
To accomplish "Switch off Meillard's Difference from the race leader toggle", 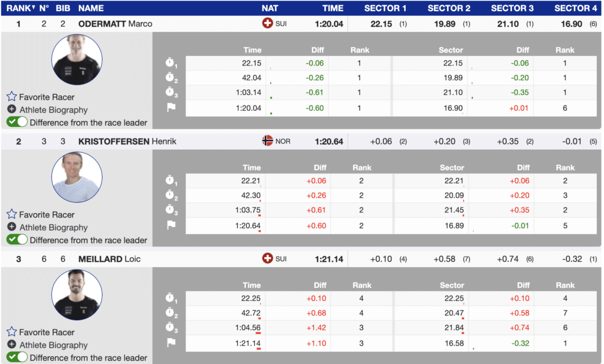I will 17,357.
